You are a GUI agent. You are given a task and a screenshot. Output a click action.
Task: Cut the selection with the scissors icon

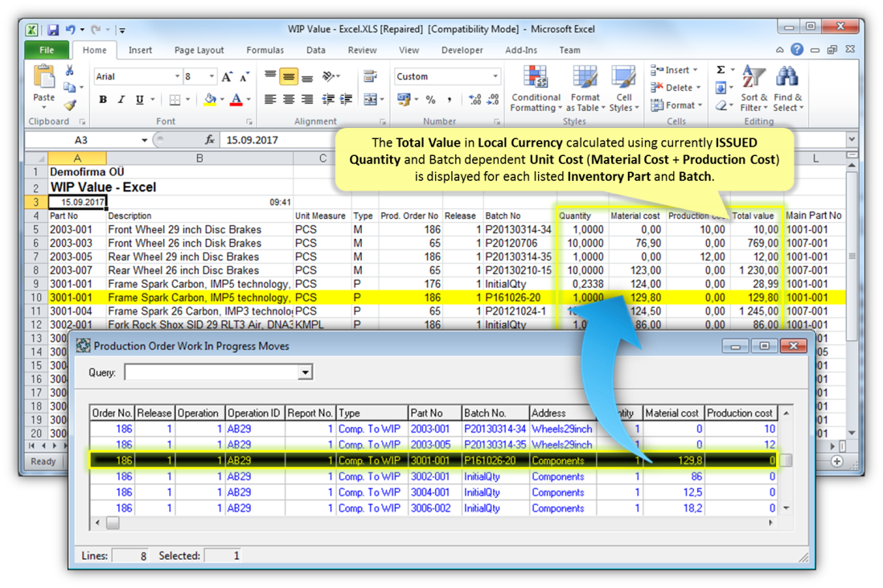click(x=69, y=71)
